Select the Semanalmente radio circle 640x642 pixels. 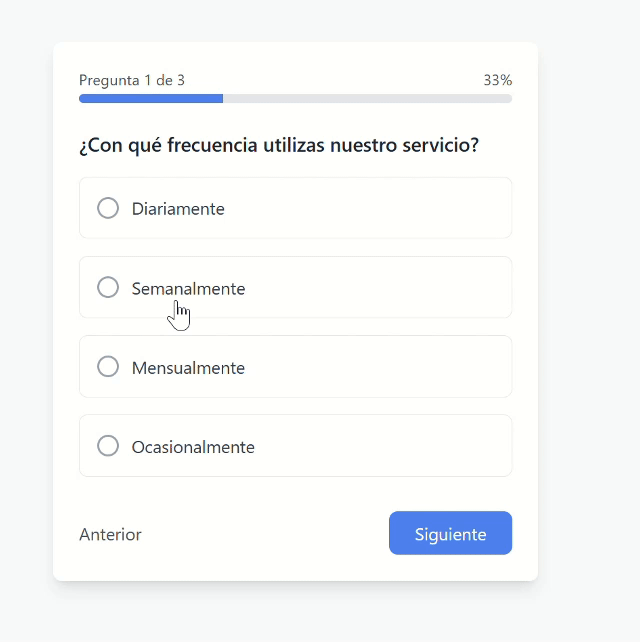click(x=108, y=287)
